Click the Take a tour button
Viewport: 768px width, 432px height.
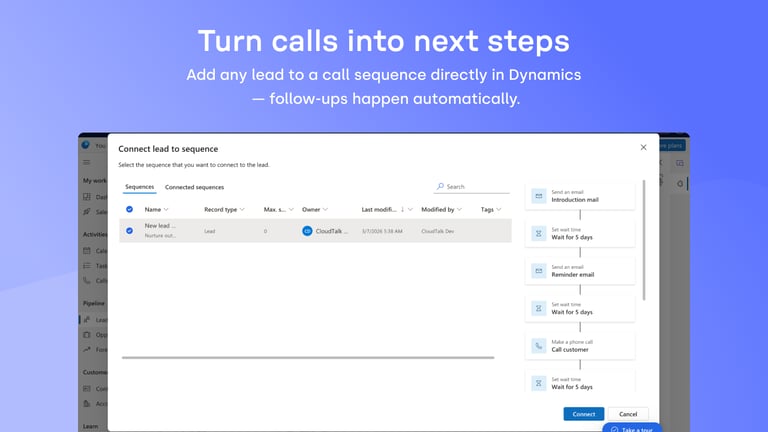click(632, 428)
